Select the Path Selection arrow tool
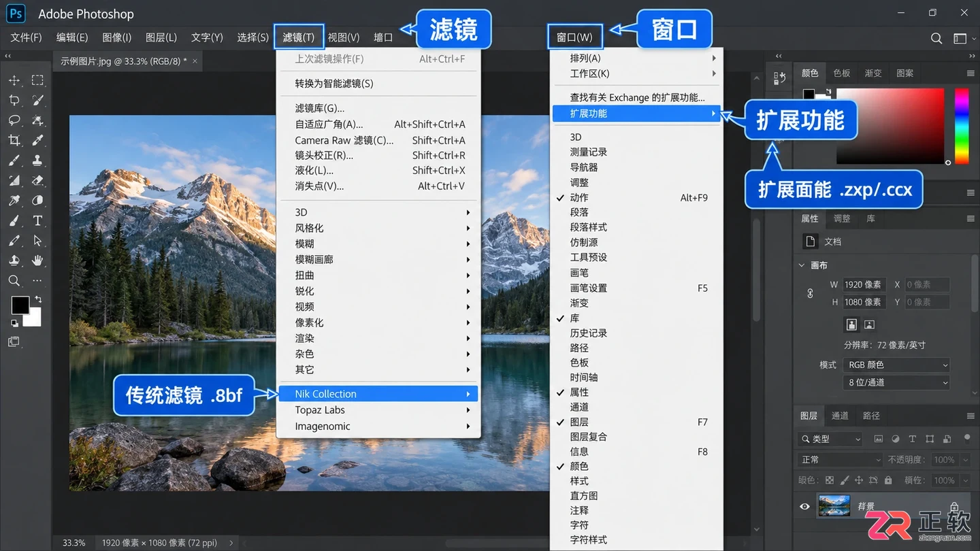The width and height of the screenshot is (980, 551). tap(37, 240)
